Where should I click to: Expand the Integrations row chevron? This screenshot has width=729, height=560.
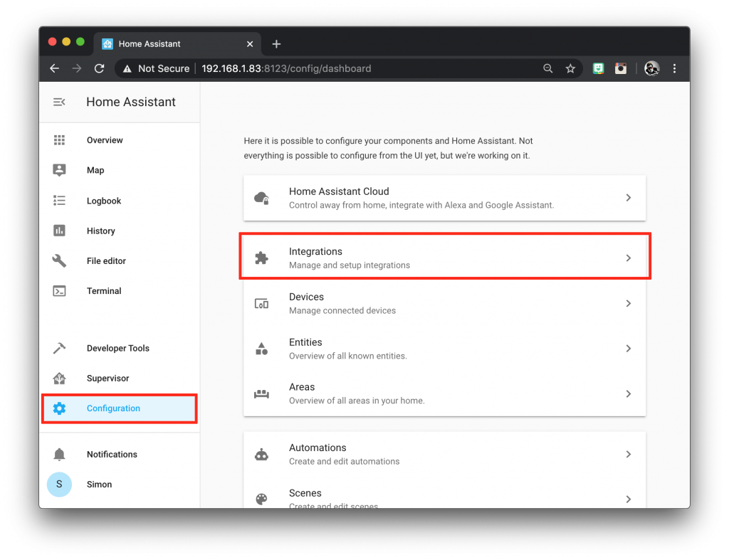628,258
